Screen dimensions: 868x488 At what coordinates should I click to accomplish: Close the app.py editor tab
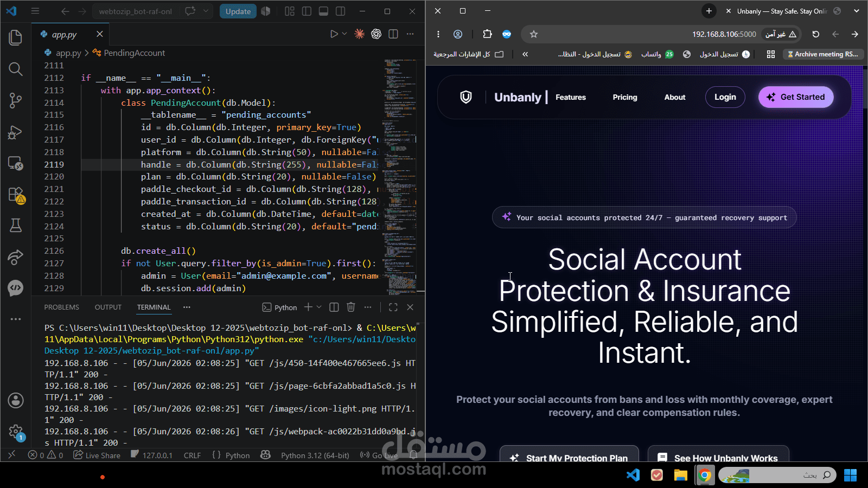(100, 34)
